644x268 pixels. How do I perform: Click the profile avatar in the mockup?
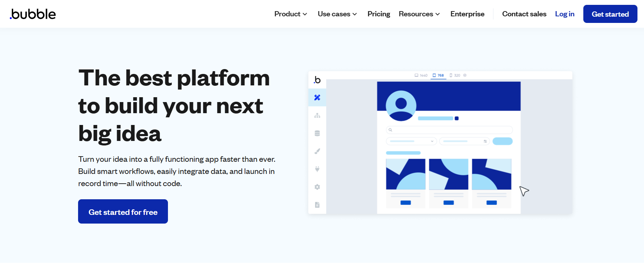click(x=401, y=106)
